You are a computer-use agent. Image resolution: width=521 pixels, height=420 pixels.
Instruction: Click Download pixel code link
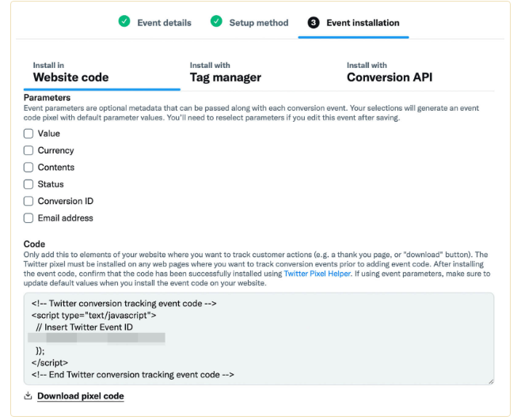click(x=80, y=395)
